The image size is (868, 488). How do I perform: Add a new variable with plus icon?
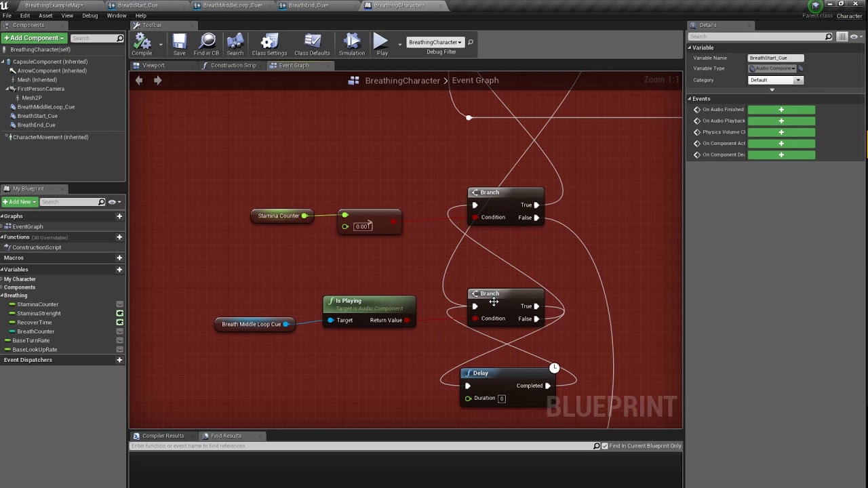119,269
